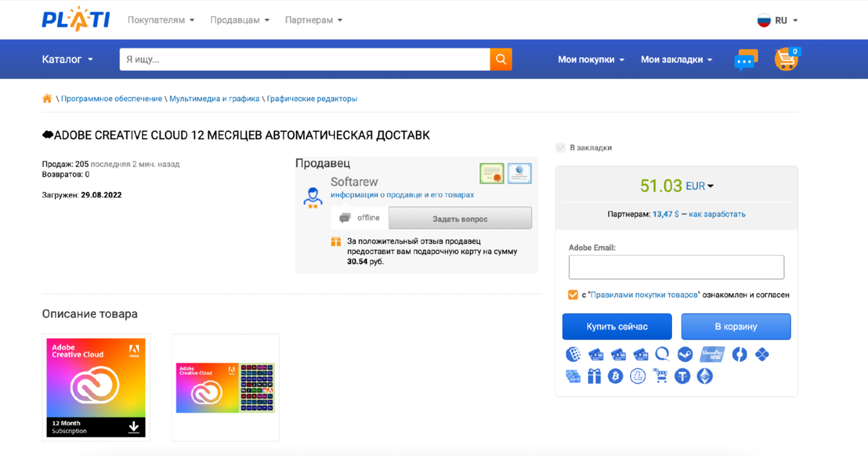
Task: Open 'Графические редакторы' breadcrumb
Action: click(x=312, y=98)
